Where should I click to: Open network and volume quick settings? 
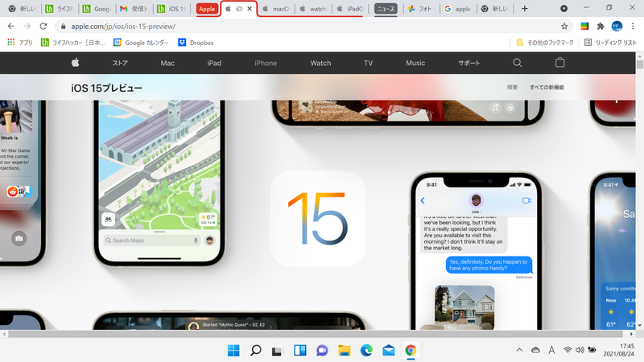tap(580, 350)
